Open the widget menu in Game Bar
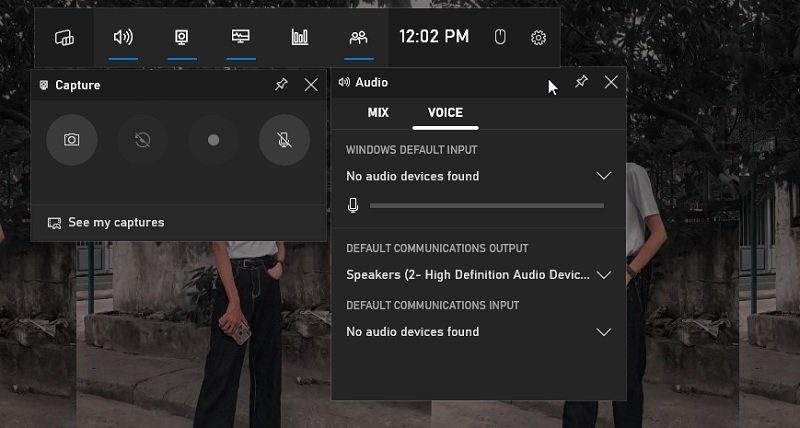Image resolution: width=800 pixels, height=428 pixels. pyautogui.click(x=64, y=38)
